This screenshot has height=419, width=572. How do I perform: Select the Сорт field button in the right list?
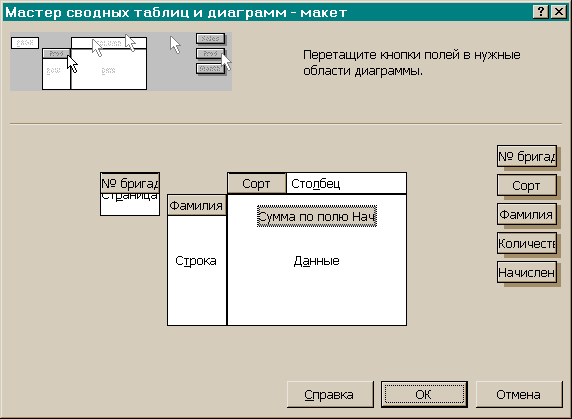(527, 185)
